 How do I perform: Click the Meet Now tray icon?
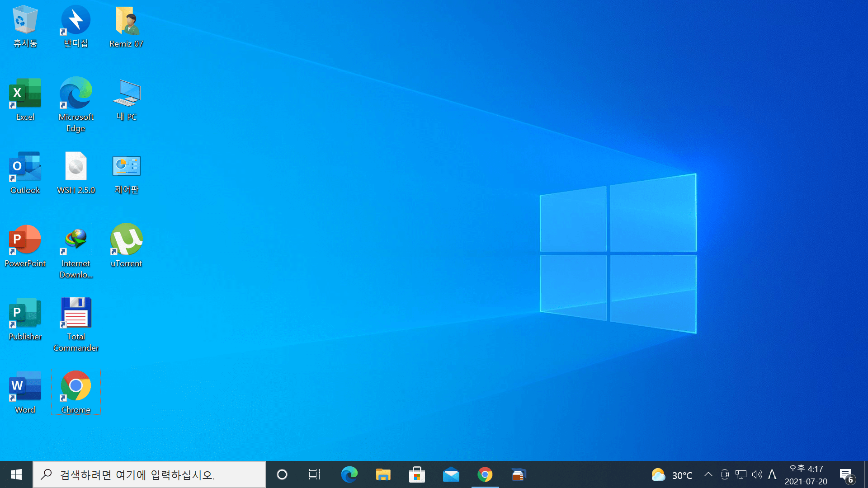(725, 474)
